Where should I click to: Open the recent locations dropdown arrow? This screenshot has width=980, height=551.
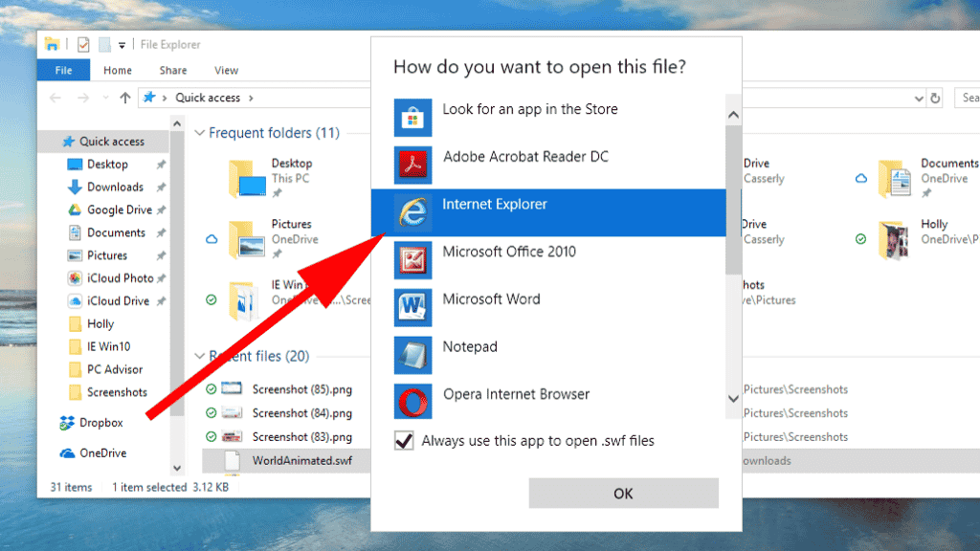pyautogui.click(x=105, y=98)
